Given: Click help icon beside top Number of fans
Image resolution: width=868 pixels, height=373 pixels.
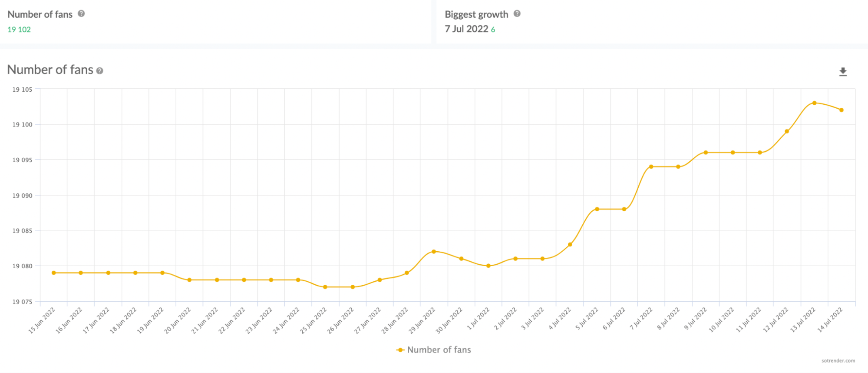Looking at the screenshot, I should pyautogui.click(x=81, y=14).
